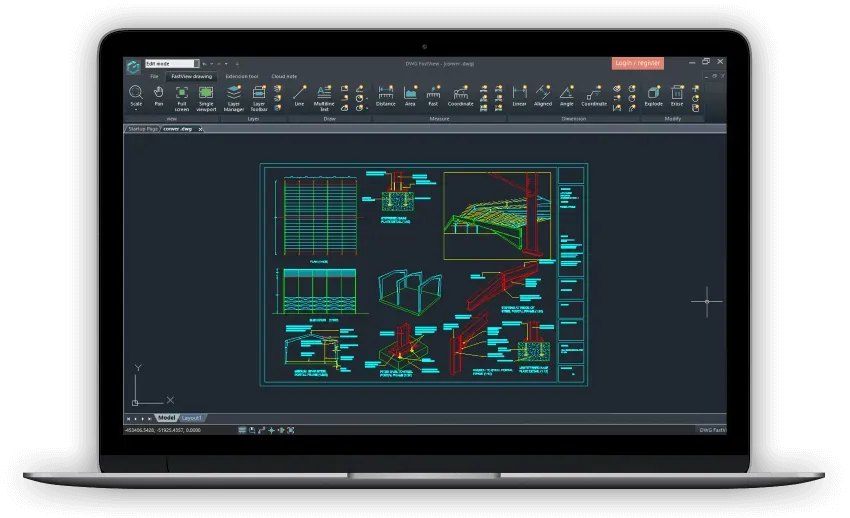The width and height of the screenshot is (850, 518).
Task: Select the Angle dimension tool
Action: [566, 96]
